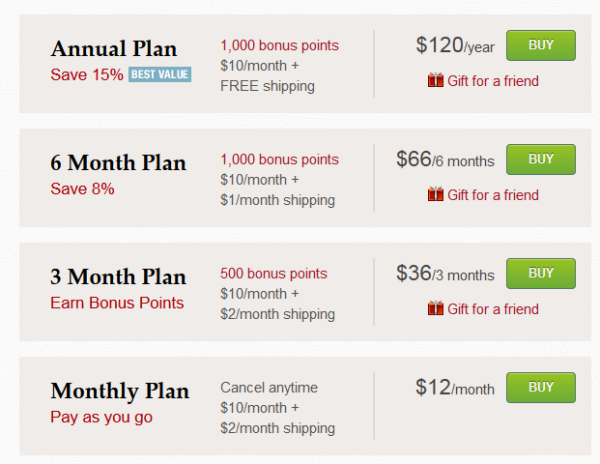The image size is (600, 464).
Task: Buy the 3 Month Plan for $36
Action: (541, 274)
